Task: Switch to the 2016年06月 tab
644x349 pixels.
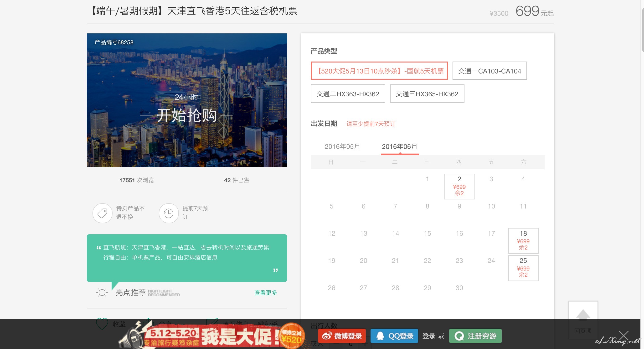Action: 400,147
